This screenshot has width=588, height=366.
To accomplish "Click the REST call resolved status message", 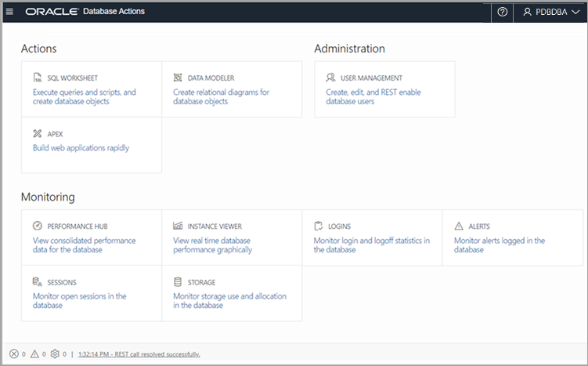I will tap(139, 354).
